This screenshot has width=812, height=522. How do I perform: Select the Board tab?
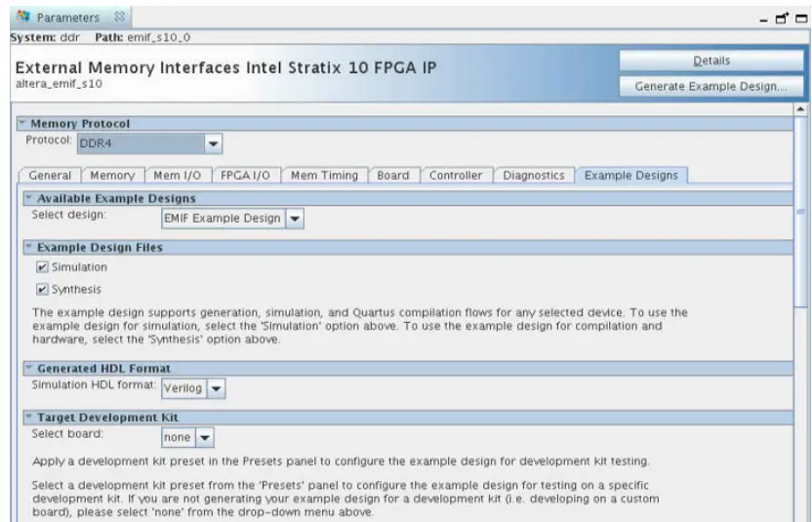(x=393, y=176)
